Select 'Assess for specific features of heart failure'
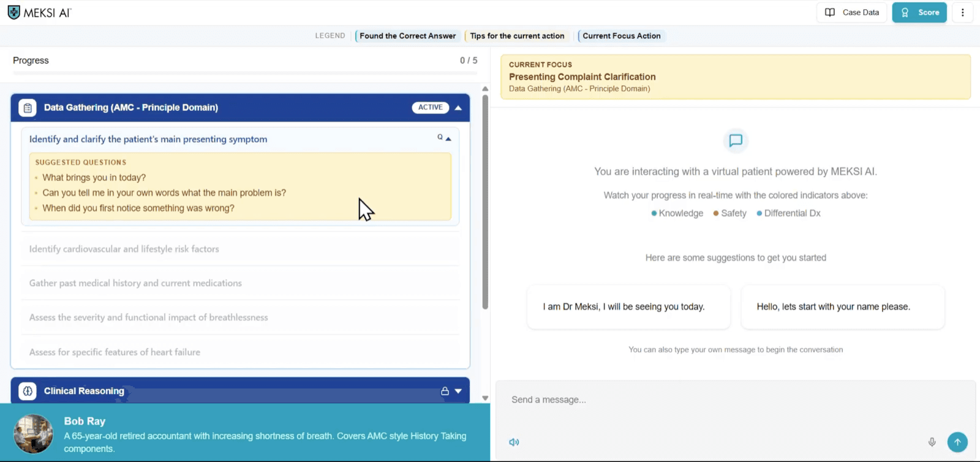 click(240, 352)
